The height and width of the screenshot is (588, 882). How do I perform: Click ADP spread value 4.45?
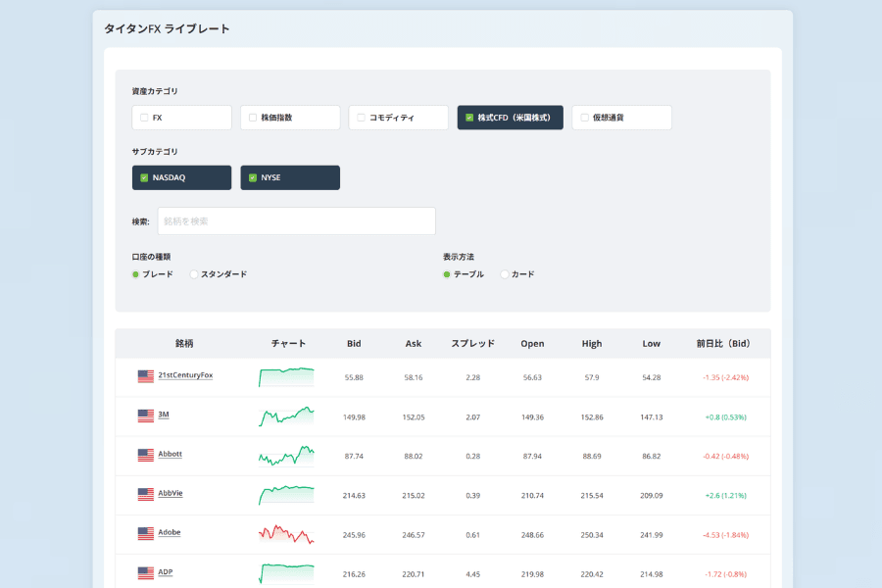coord(473,574)
